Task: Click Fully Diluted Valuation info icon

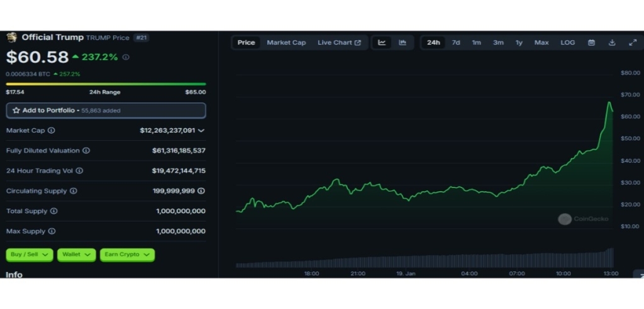Action: click(86, 151)
